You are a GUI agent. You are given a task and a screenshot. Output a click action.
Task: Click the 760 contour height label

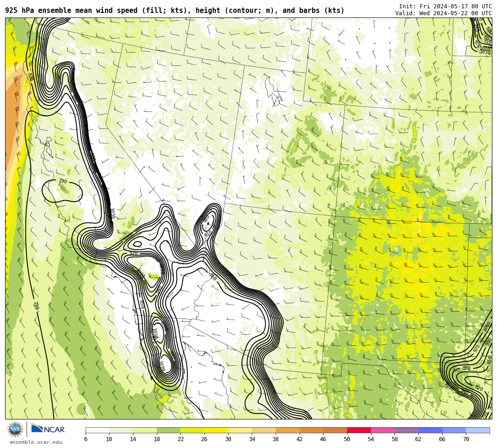pyautogui.click(x=213, y=278)
